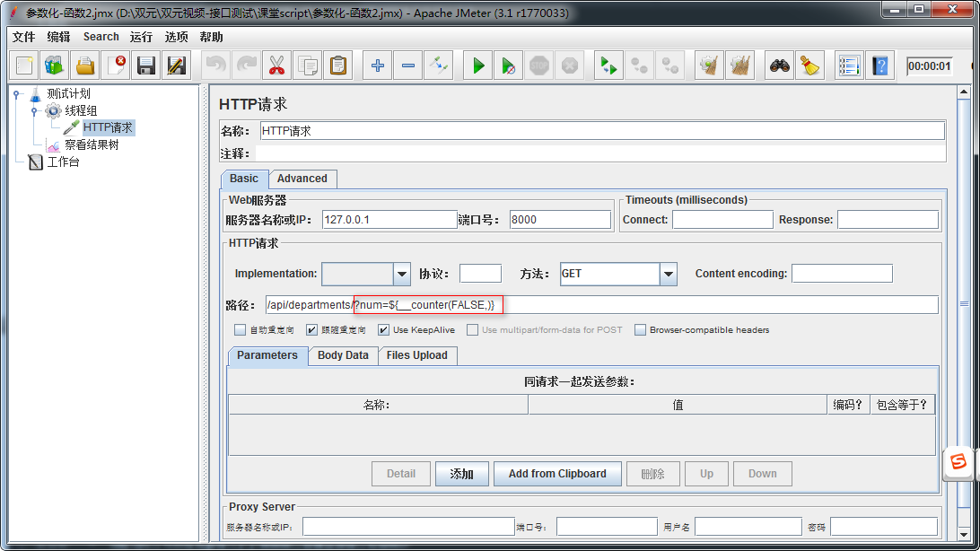Click the Clear results broom icon

709,66
